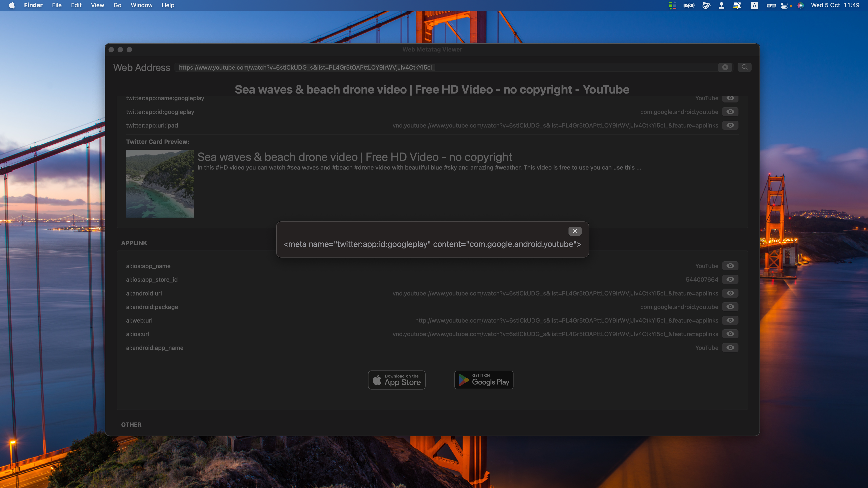Screen dimensions: 868x488
Task: Click eye icon for al:android:app_name
Action: (730, 347)
